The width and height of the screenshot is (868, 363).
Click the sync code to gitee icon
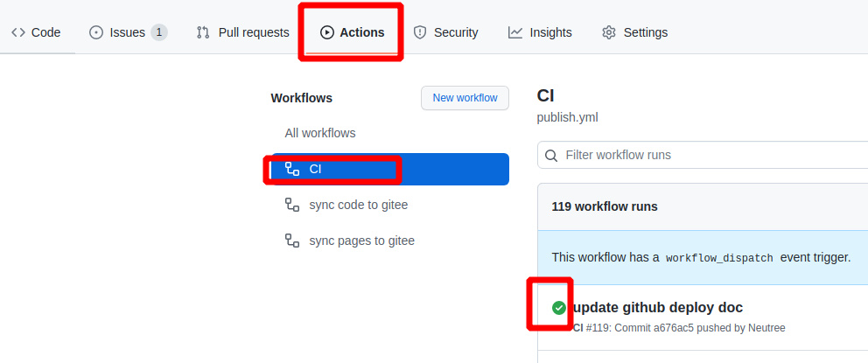[x=292, y=205]
